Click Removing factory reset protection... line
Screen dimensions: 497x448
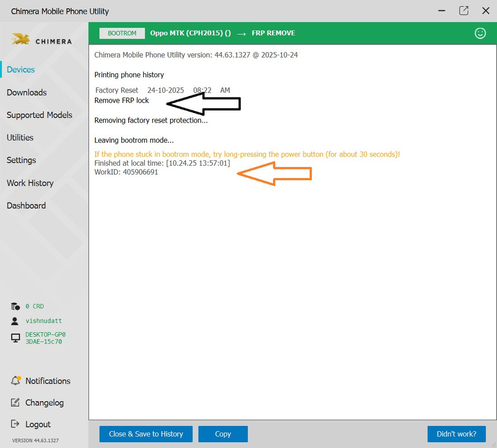coord(151,120)
